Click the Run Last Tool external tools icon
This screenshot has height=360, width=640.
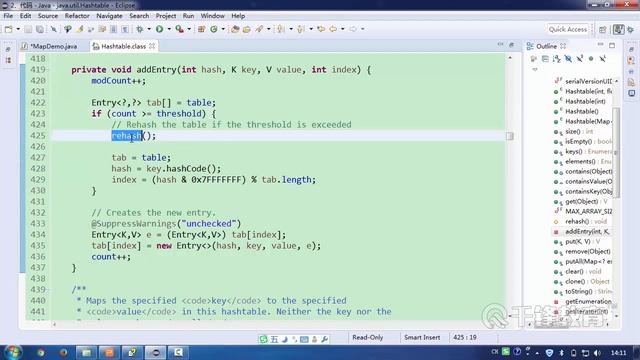pos(180,29)
